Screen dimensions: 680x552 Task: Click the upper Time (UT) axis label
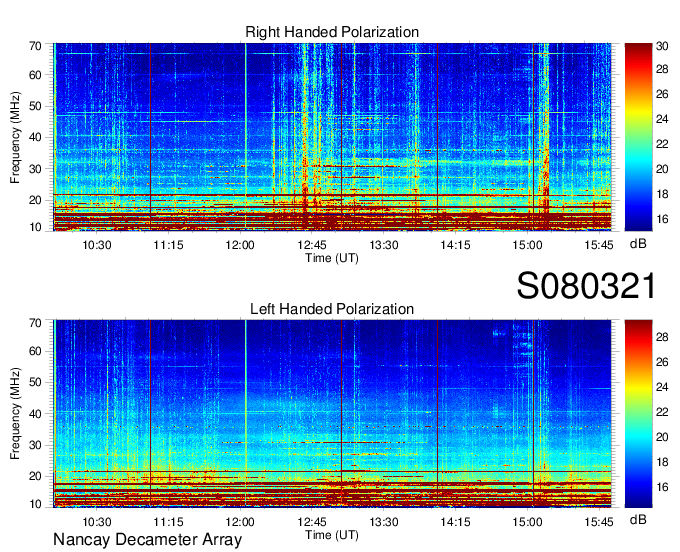click(332, 258)
